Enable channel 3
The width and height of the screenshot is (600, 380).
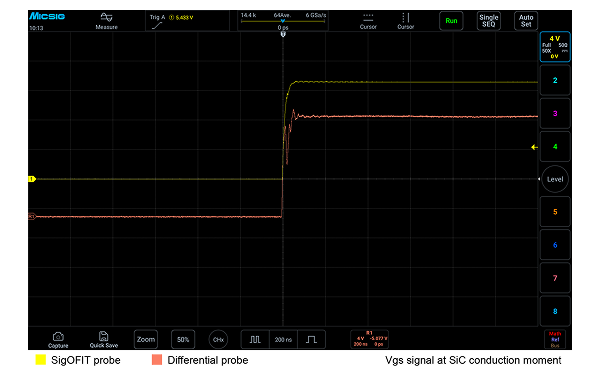coord(555,114)
